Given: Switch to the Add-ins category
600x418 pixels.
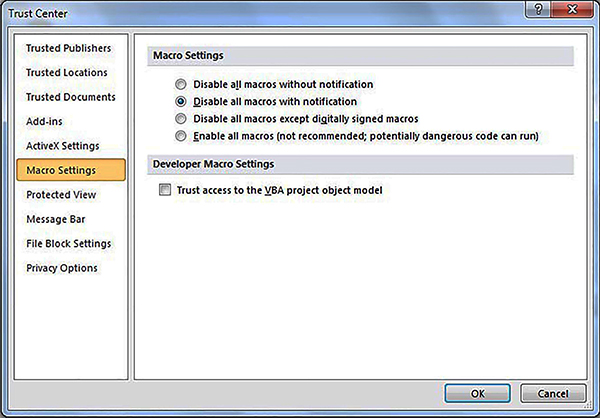Looking at the screenshot, I should tap(44, 122).
